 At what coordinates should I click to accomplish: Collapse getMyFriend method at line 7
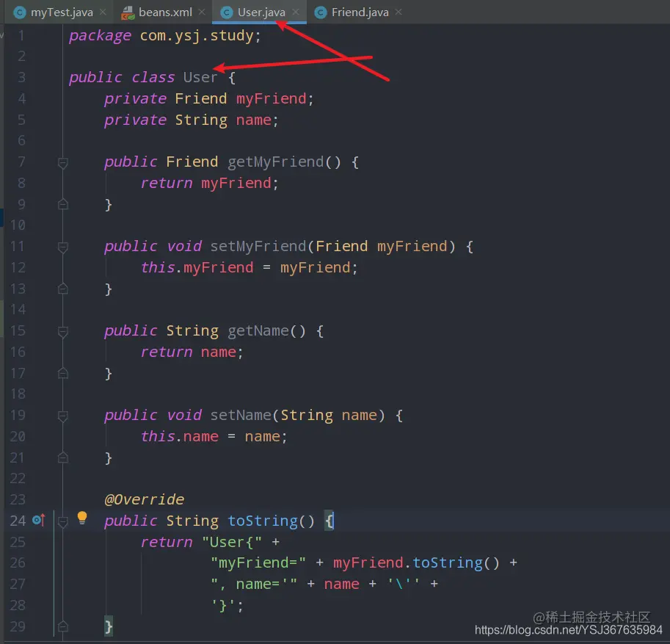point(63,162)
